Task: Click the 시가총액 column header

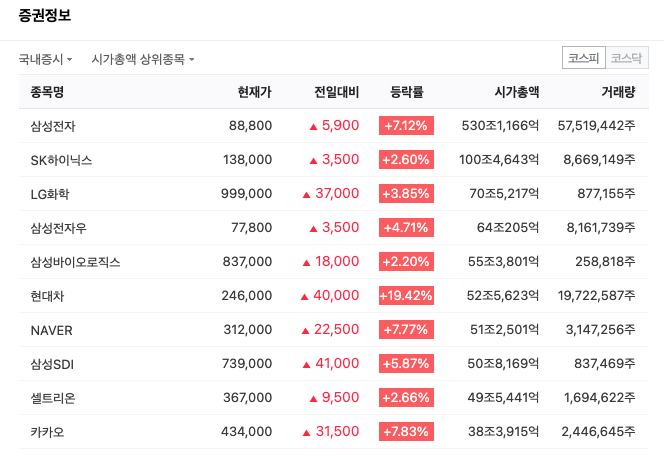Action: (517, 91)
